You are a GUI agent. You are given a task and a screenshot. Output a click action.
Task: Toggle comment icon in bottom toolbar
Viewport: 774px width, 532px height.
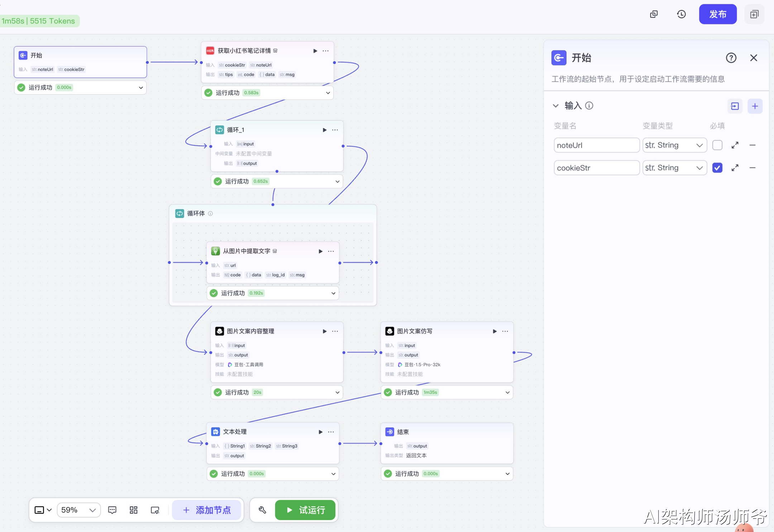[x=112, y=510]
